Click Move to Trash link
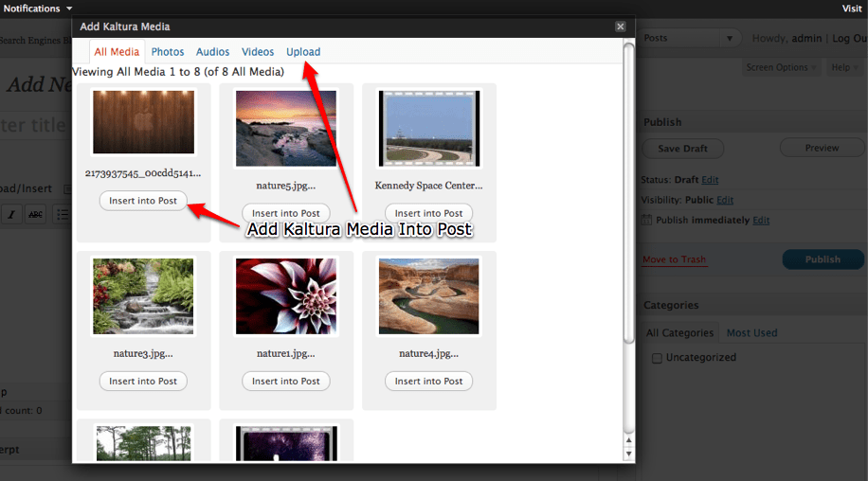 coord(674,259)
